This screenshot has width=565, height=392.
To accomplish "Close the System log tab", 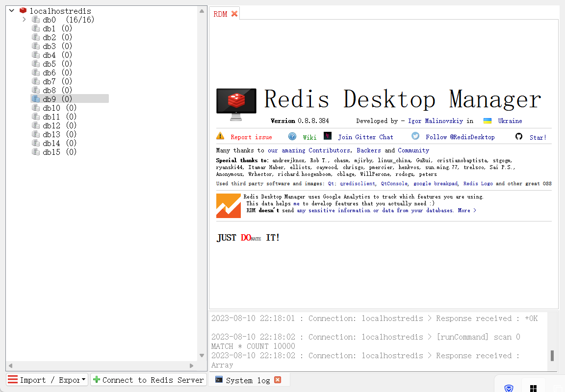I will (278, 380).
